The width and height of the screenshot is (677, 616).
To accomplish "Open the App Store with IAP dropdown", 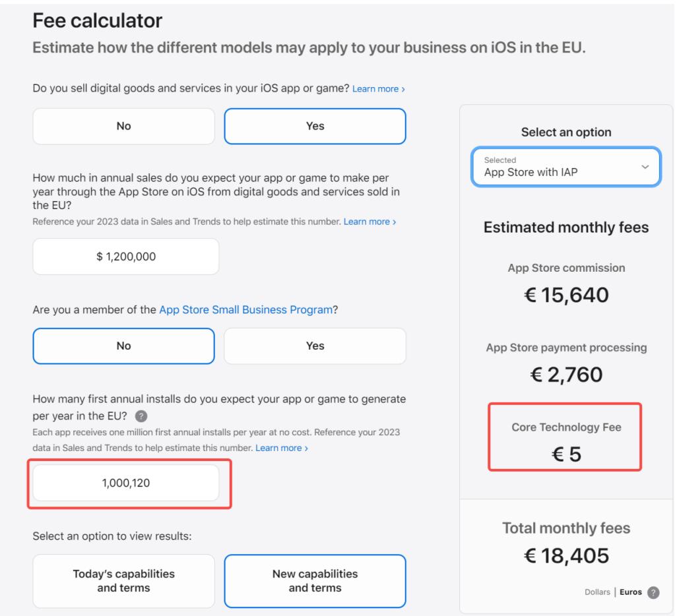I will (x=565, y=168).
